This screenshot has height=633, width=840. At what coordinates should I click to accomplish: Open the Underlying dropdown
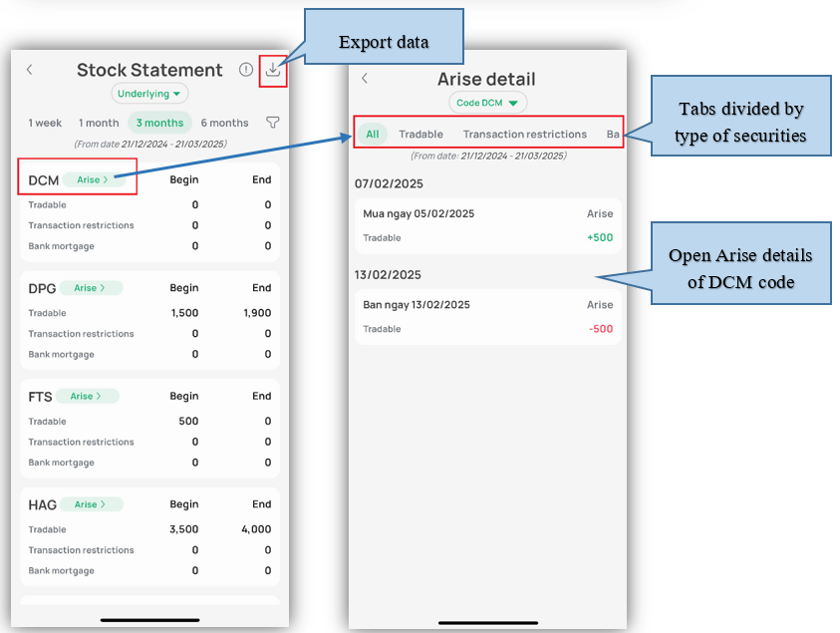[x=149, y=94]
